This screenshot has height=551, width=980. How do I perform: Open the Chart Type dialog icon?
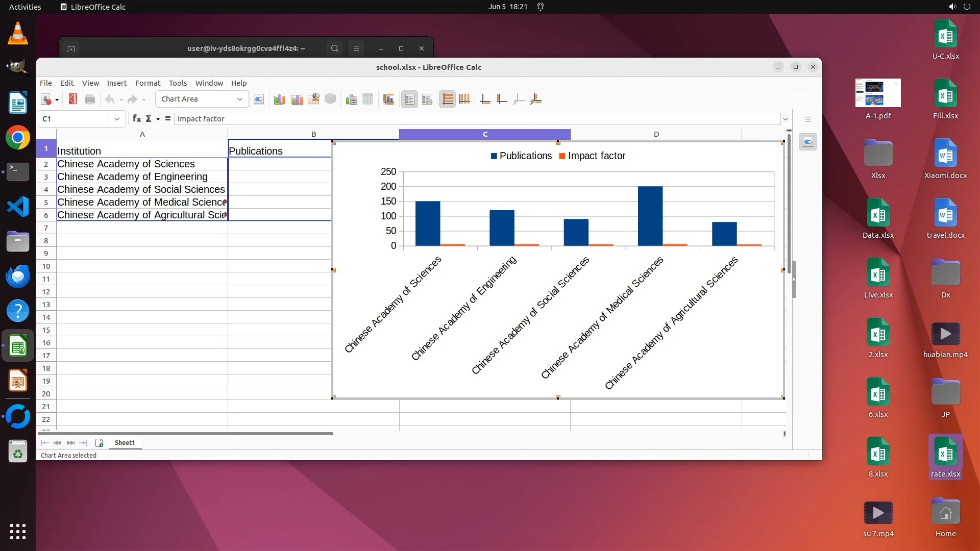click(x=279, y=99)
